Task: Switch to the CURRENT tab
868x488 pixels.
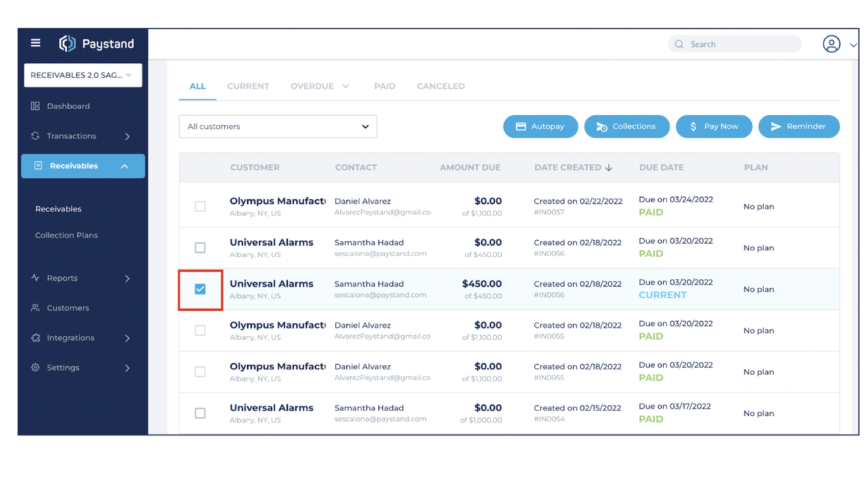Action: point(248,86)
